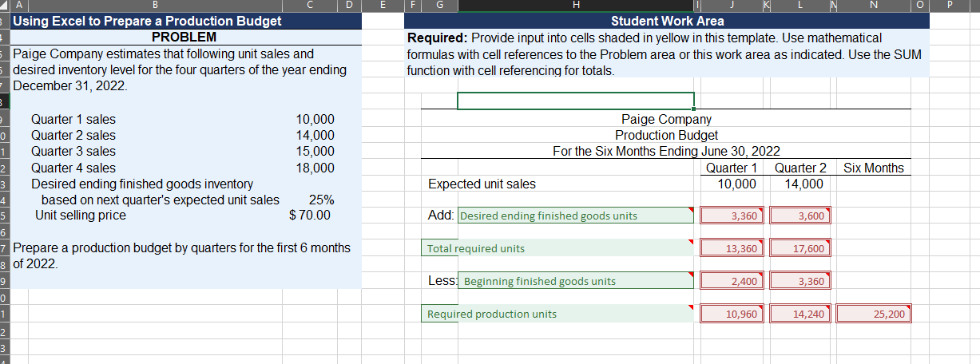Click the 'Student Work Area' heading
Screen dimensions: 980x364
click(668, 21)
